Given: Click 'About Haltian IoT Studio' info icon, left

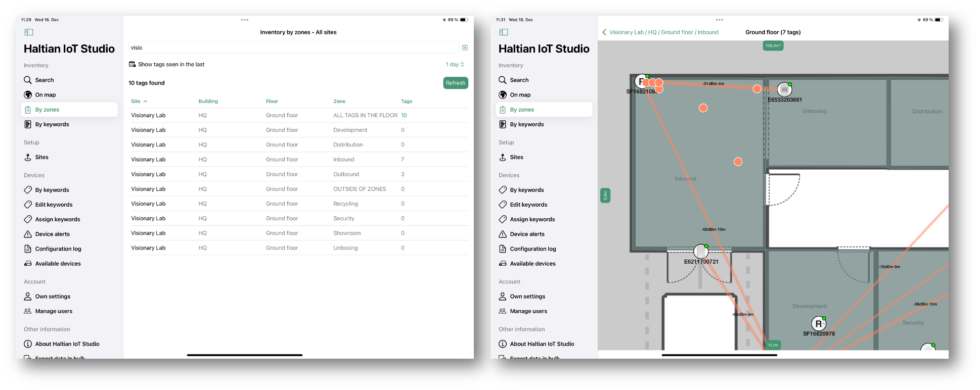Looking at the screenshot, I should [x=28, y=344].
